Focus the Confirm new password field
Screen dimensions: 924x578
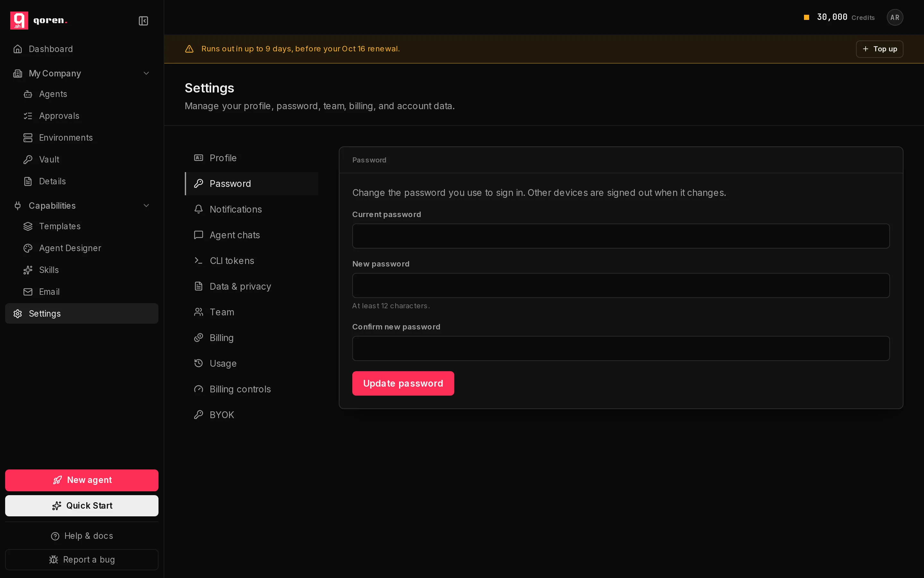[621, 348]
